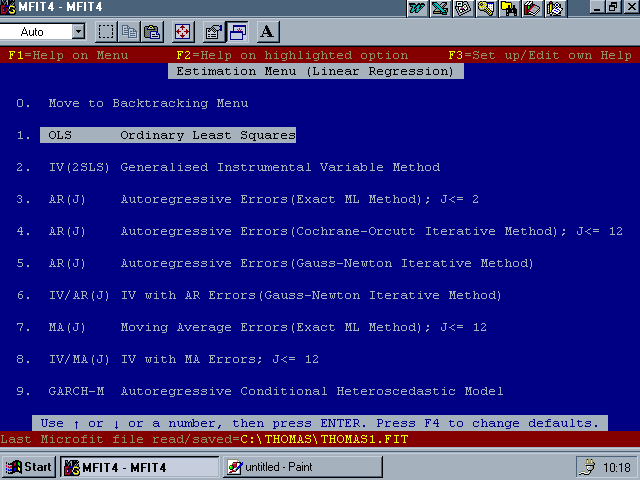Select the Mark tool in the toolbar
The height and width of the screenshot is (480, 640).
(x=106, y=32)
